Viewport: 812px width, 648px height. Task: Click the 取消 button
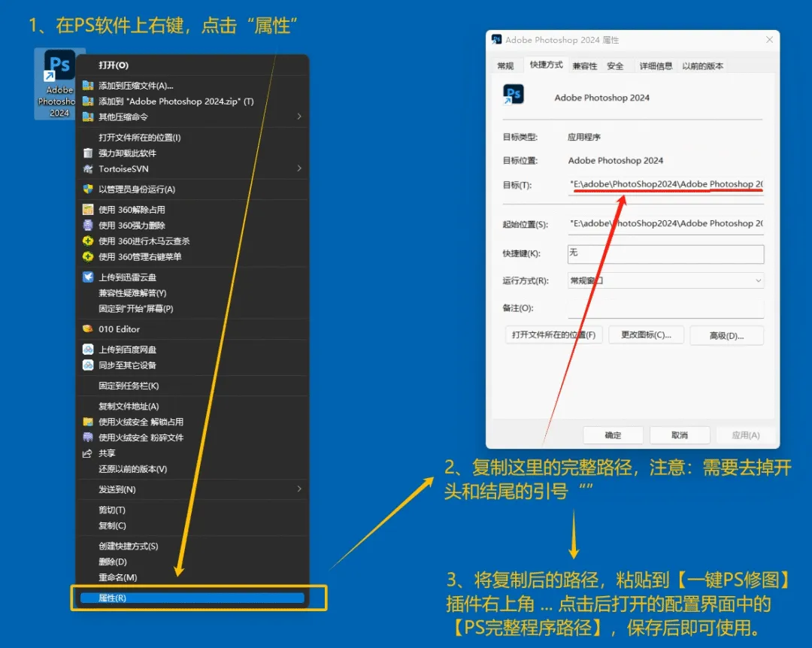(x=680, y=435)
